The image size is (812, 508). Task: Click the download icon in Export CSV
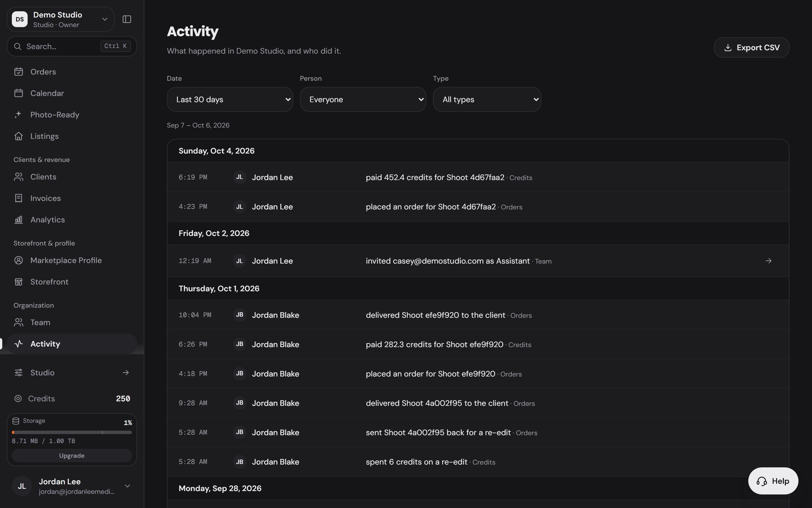point(728,48)
